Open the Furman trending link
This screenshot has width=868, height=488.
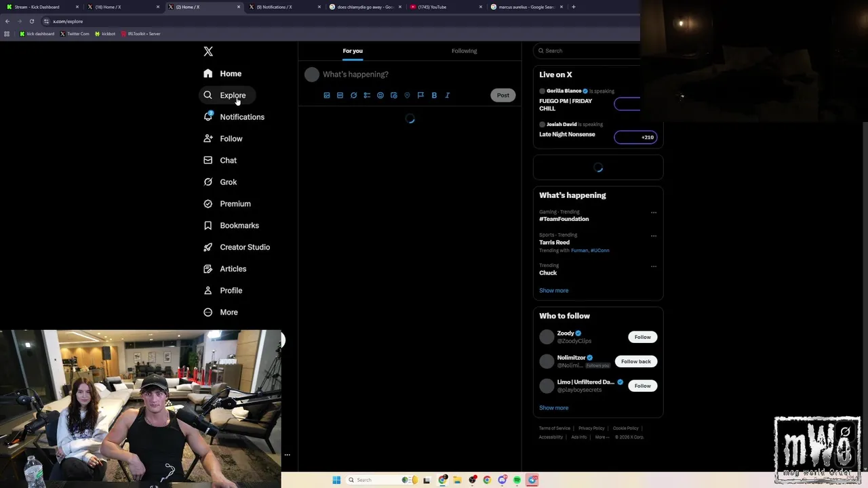pyautogui.click(x=579, y=250)
